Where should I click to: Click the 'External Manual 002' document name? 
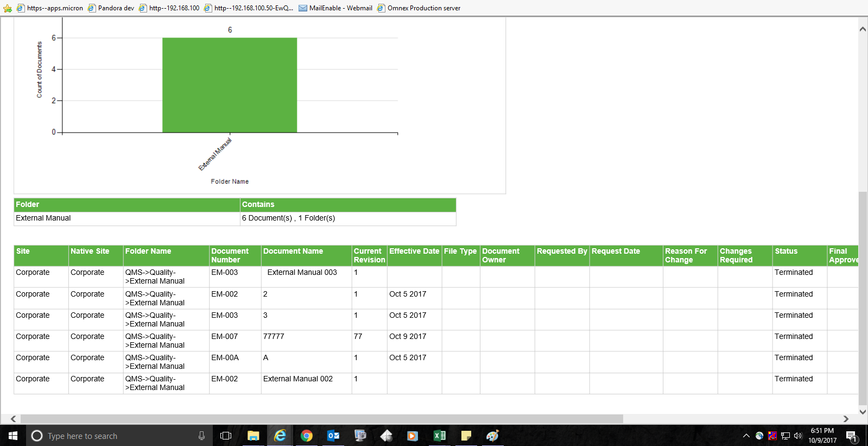(x=298, y=379)
